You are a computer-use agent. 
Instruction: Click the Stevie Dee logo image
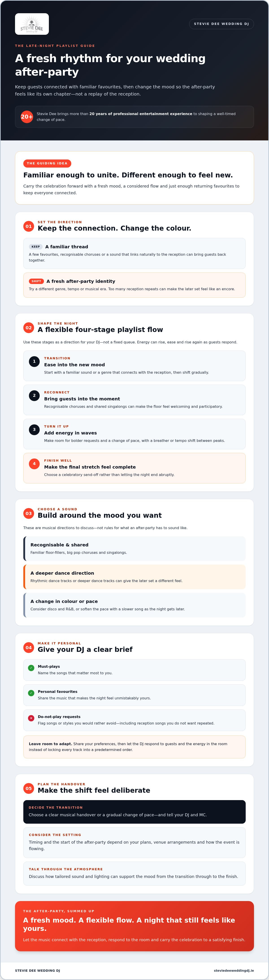(32, 24)
